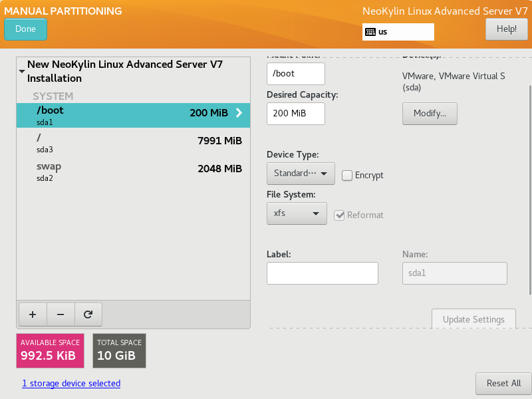Click the Update Settings button

[473, 319]
